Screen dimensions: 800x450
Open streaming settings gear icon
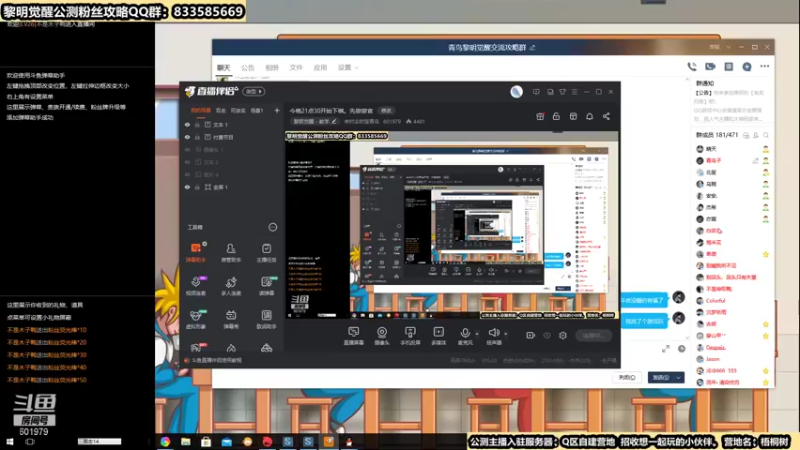click(563, 335)
